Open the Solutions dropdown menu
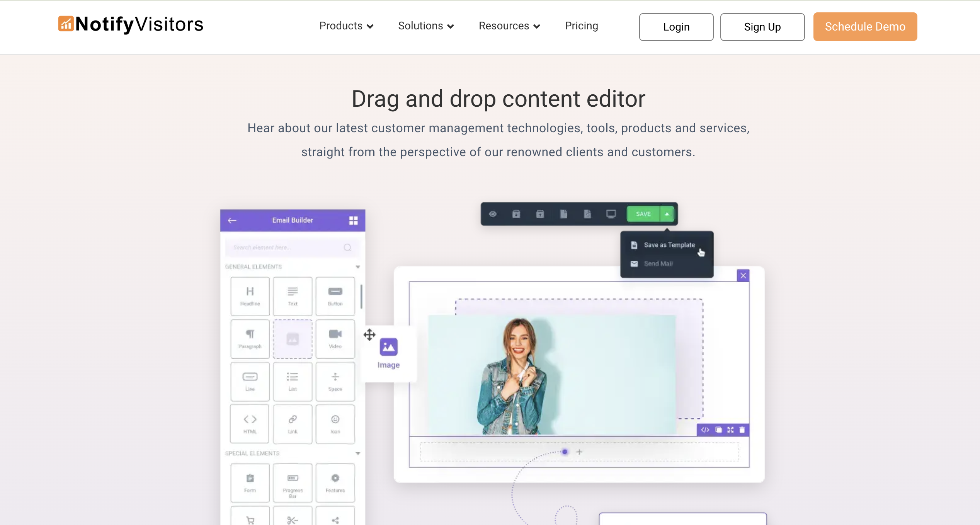The width and height of the screenshot is (980, 525). click(x=426, y=26)
